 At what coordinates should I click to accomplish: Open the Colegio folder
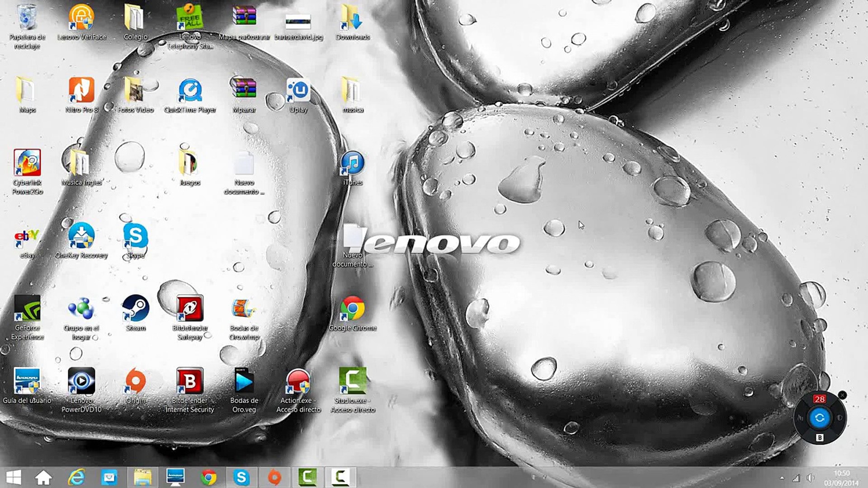coord(135,18)
